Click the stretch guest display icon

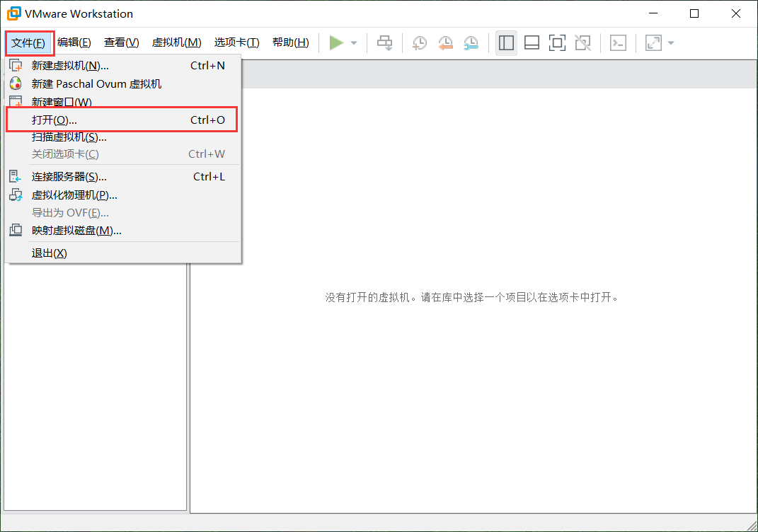click(653, 43)
